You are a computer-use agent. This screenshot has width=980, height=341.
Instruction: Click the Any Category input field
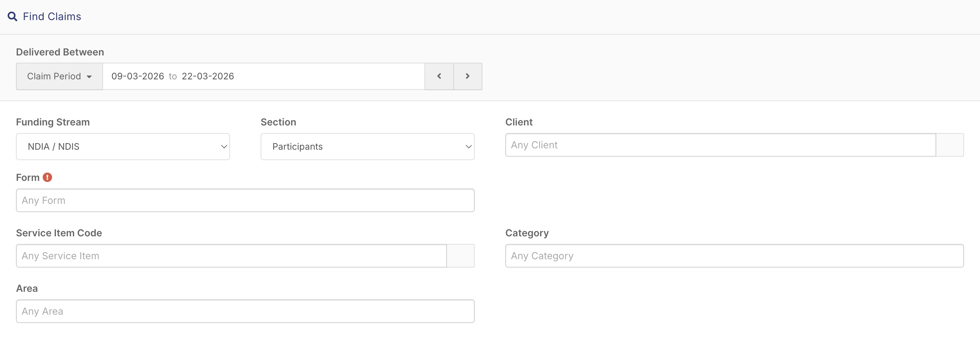[734, 255]
